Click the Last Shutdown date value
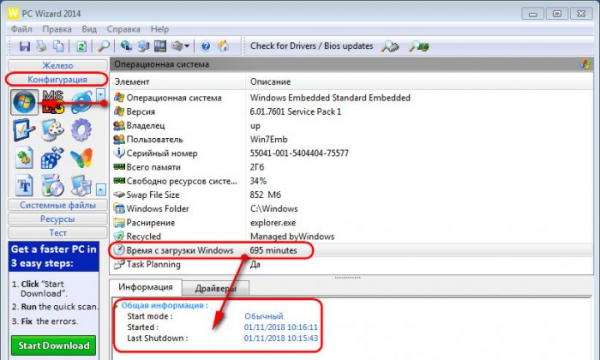 [x=280, y=338]
